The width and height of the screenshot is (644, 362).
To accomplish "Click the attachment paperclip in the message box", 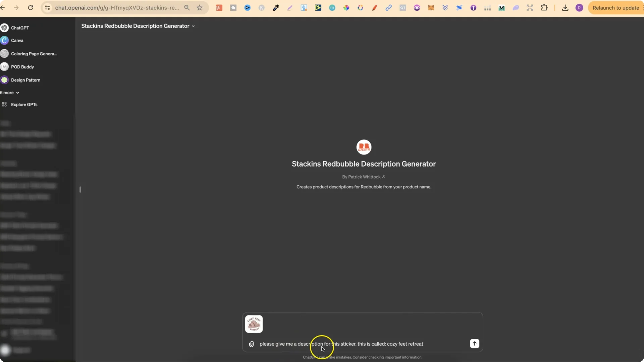I will click(x=252, y=344).
